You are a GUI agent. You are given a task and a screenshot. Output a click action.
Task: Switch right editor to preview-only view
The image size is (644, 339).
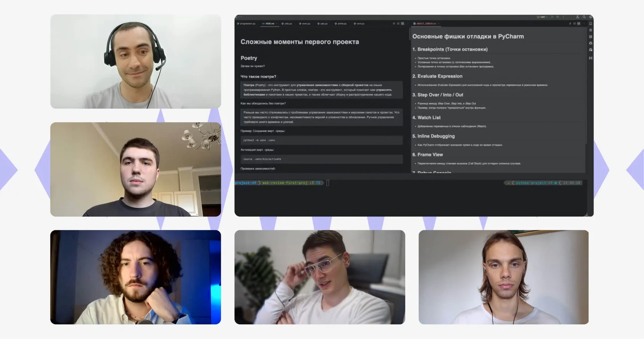pos(579,23)
